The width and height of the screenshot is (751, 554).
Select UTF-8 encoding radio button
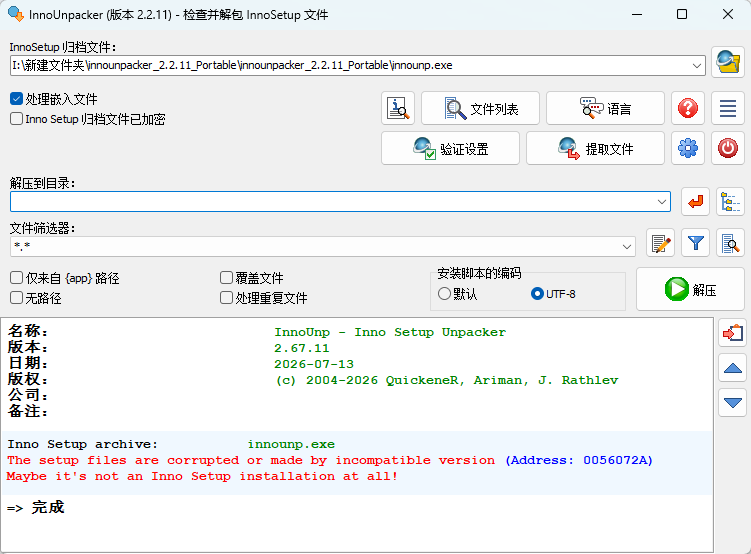click(x=537, y=294)
